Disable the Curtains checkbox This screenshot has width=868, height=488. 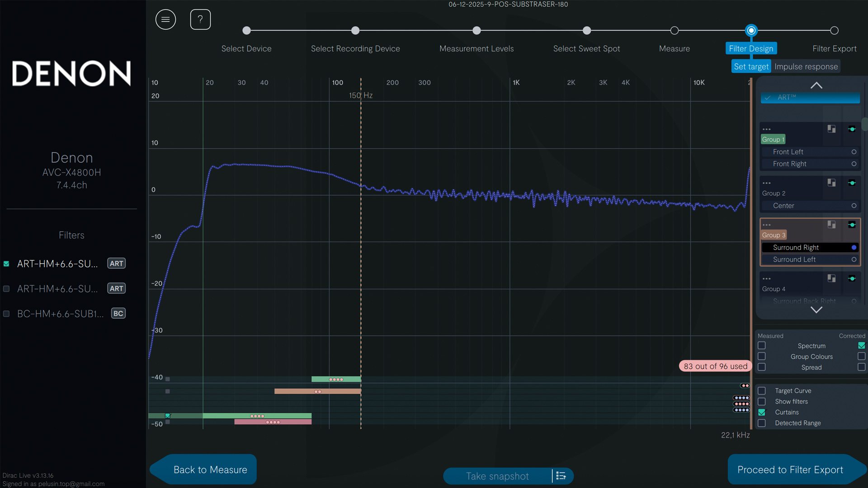point(762,412)
